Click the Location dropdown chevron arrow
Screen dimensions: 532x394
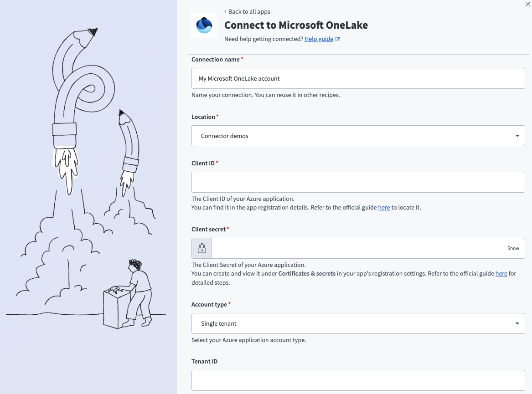click(517, 135)
